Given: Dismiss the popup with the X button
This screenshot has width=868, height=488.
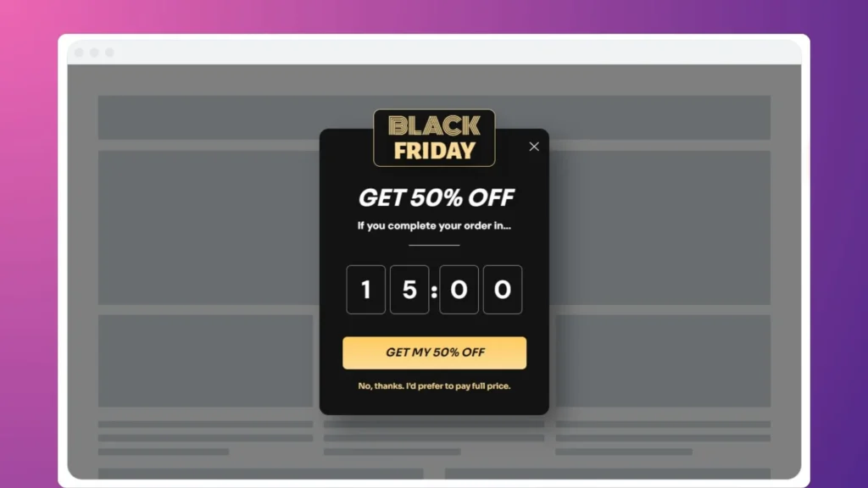Looking at the screenshot, I should 534,146.
